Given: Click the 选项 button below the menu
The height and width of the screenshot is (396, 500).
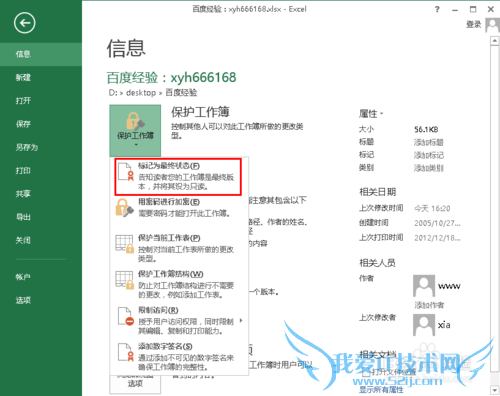Looking at the screenshot, I should (x=135, y=384).
